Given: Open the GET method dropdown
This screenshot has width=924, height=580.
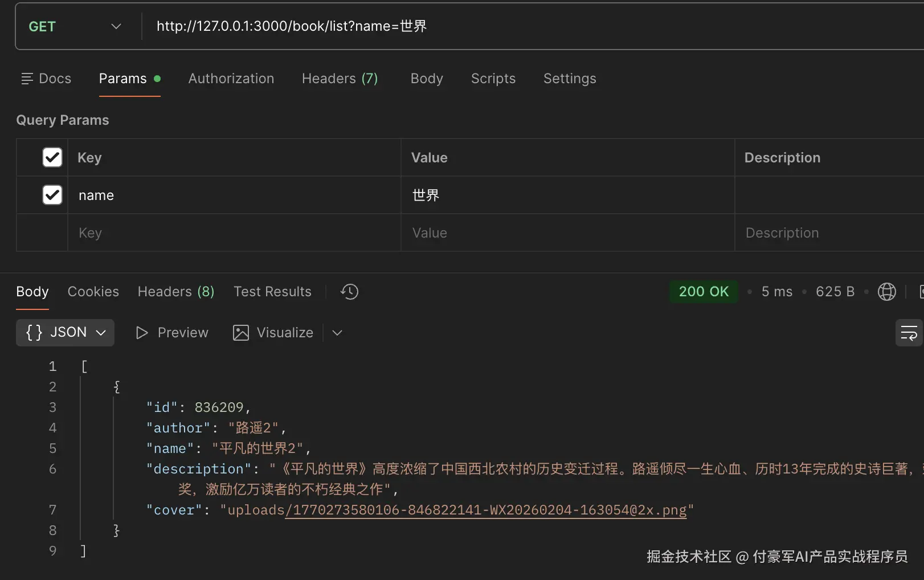Looking at the screenshot, I should click(x=75, y=27).
